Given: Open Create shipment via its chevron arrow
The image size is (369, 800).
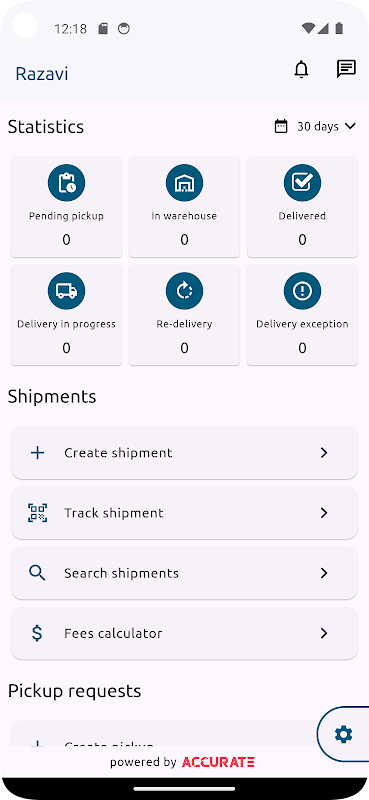Looking at the screenshot, I should coord(324,453).
